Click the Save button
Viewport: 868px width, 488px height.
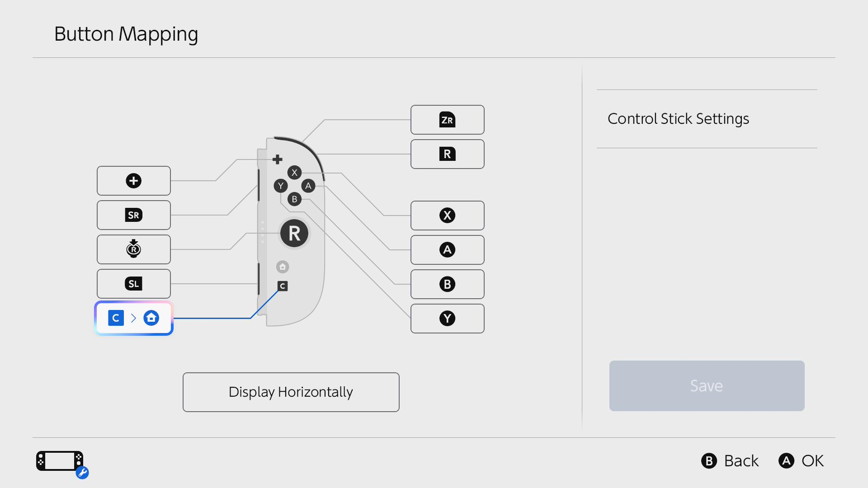tap(707, 386)
